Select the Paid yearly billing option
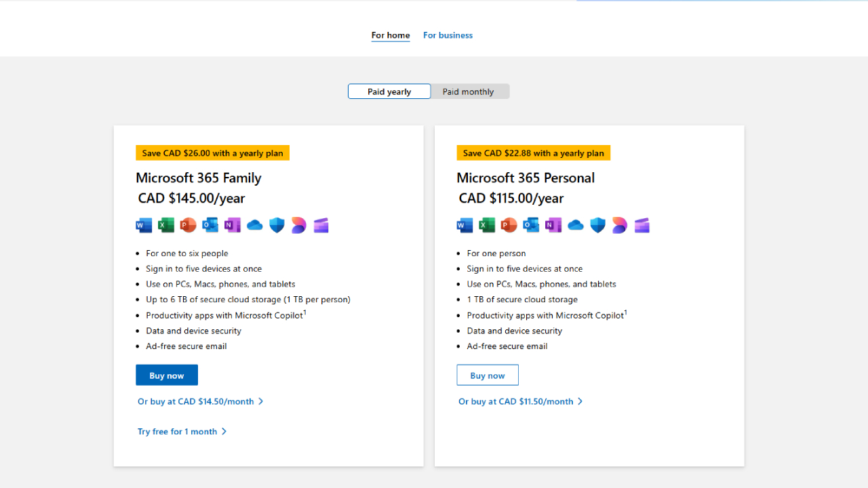The height and width of the screenshot is (488, 868). pyautogui.click(x=389, y=91)
